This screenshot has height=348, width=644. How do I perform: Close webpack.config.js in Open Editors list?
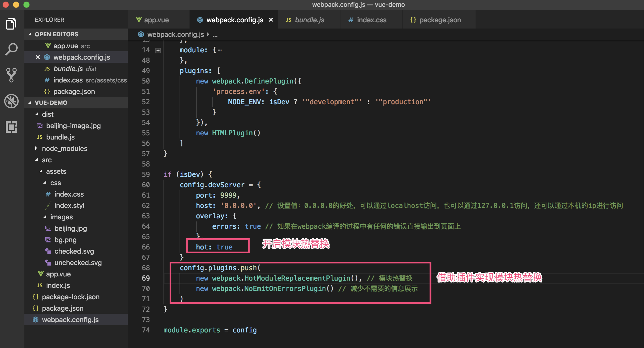[x=38, y=57]
